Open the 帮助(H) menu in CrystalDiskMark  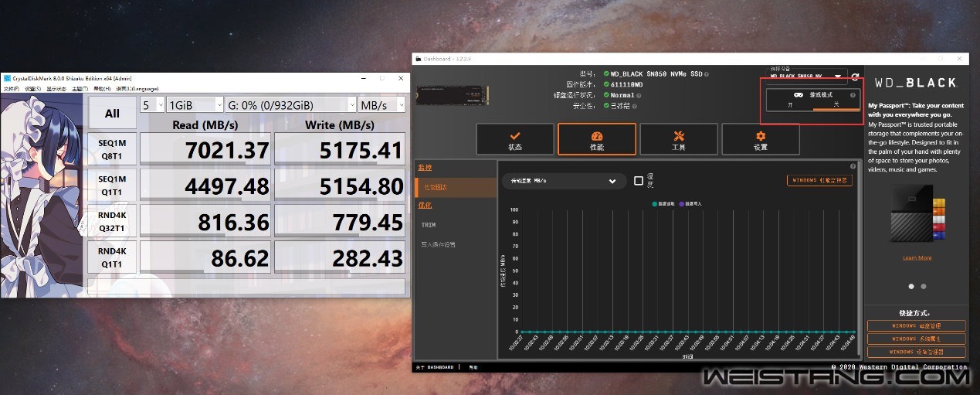[103, 88]
